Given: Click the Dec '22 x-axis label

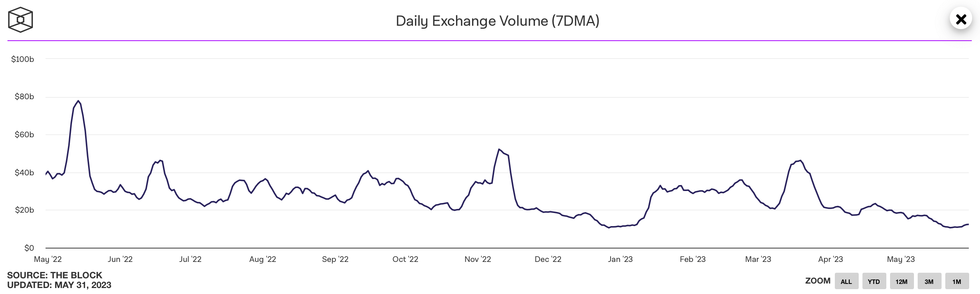Looking at the screenshot, I should point(548,259).
